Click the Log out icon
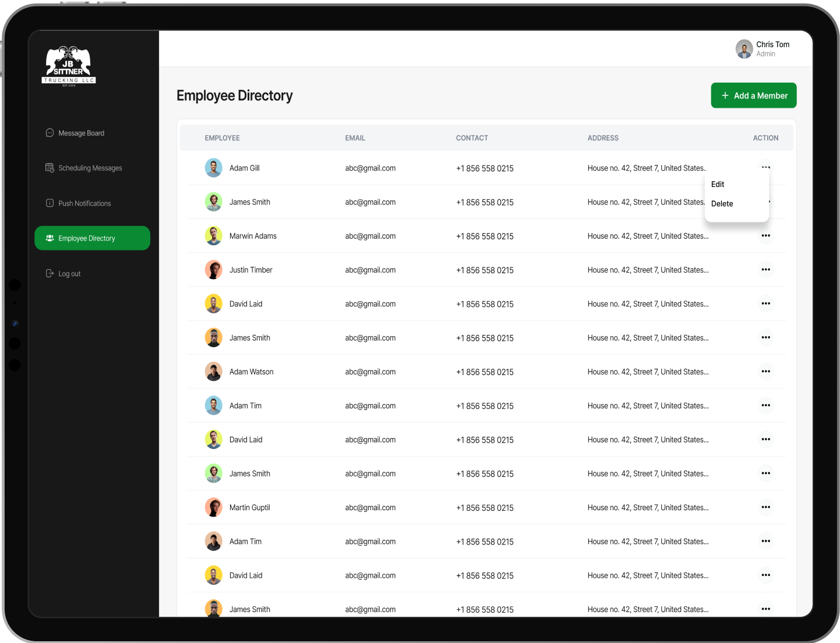The width and height of the screenshot is (840, 643). [50, 274]
